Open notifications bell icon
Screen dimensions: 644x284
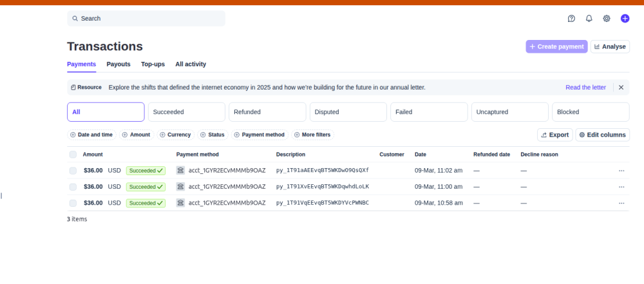(589, 19)
